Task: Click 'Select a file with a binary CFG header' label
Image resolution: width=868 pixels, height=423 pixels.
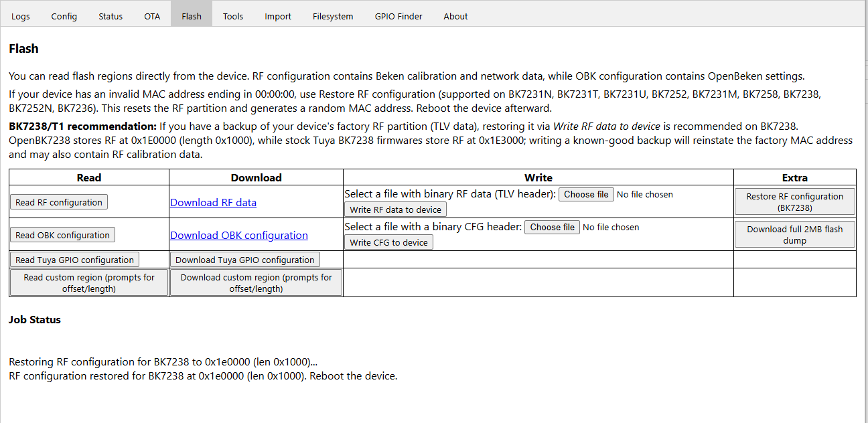Action: coord(433,227)
